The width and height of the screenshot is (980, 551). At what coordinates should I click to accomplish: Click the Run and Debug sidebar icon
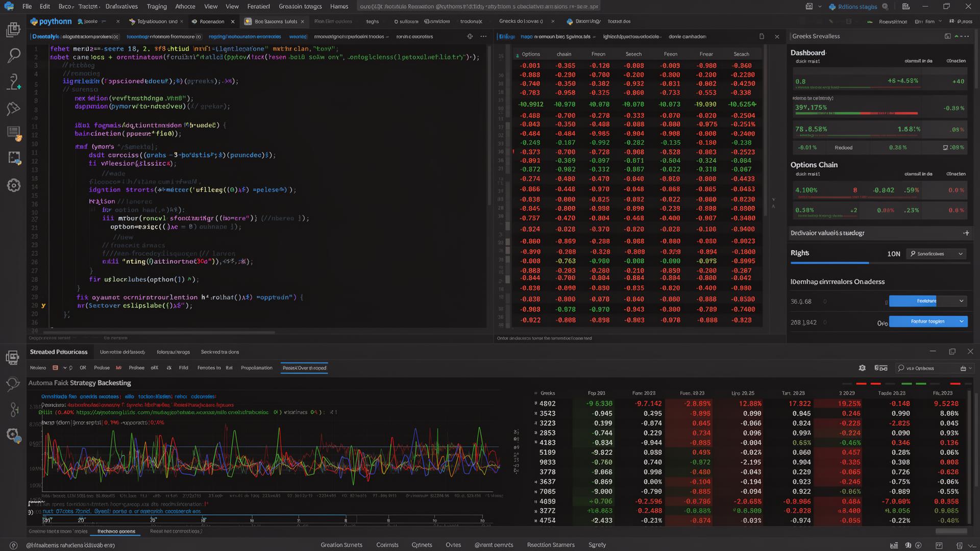14,109
